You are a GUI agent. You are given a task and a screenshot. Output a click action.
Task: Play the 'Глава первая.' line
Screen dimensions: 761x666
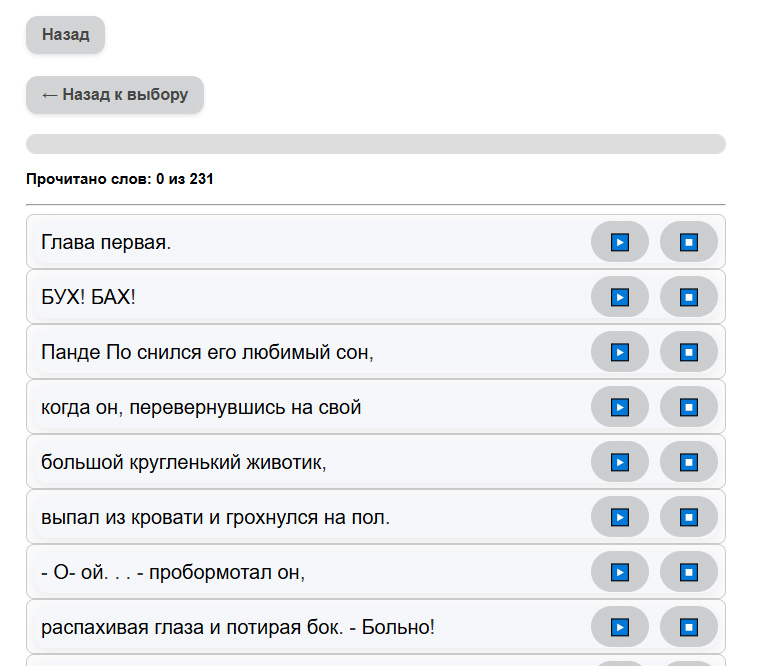click(x=620, y=242)
